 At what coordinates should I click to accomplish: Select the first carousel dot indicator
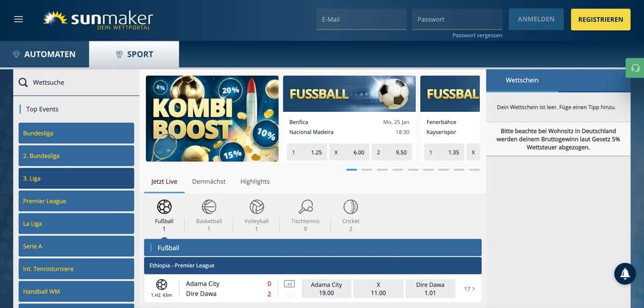click(352, 169)
